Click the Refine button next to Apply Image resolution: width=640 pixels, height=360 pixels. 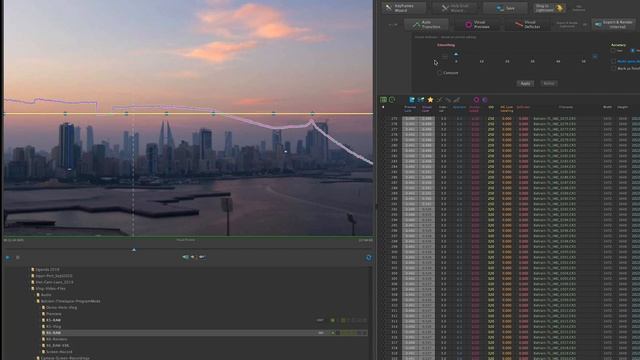pos(549,83)
